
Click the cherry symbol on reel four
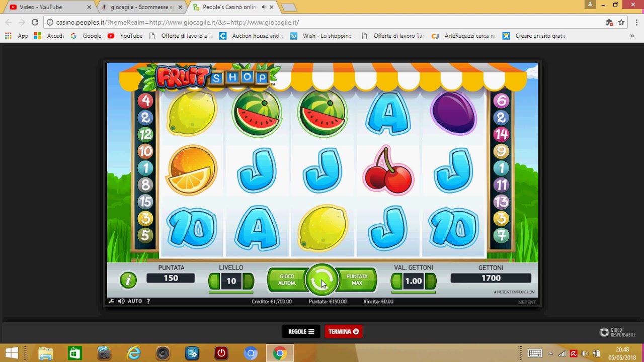tap(388, 171)
